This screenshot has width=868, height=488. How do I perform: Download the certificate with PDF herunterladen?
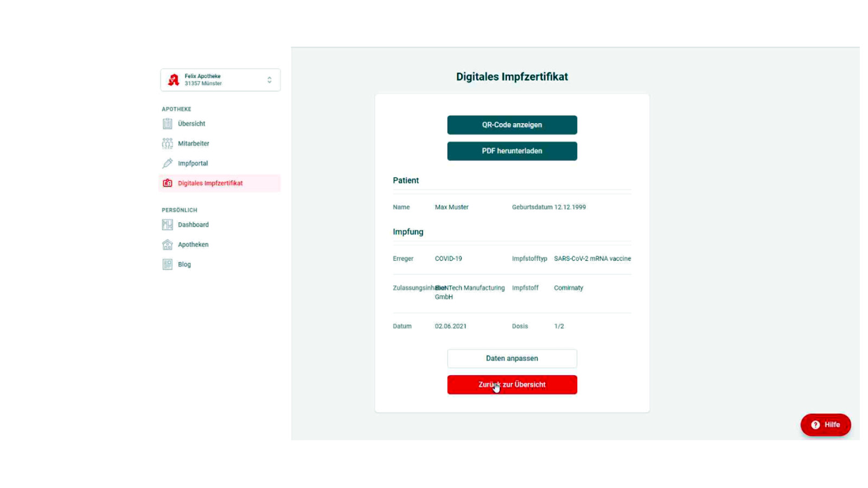(512, 151)
